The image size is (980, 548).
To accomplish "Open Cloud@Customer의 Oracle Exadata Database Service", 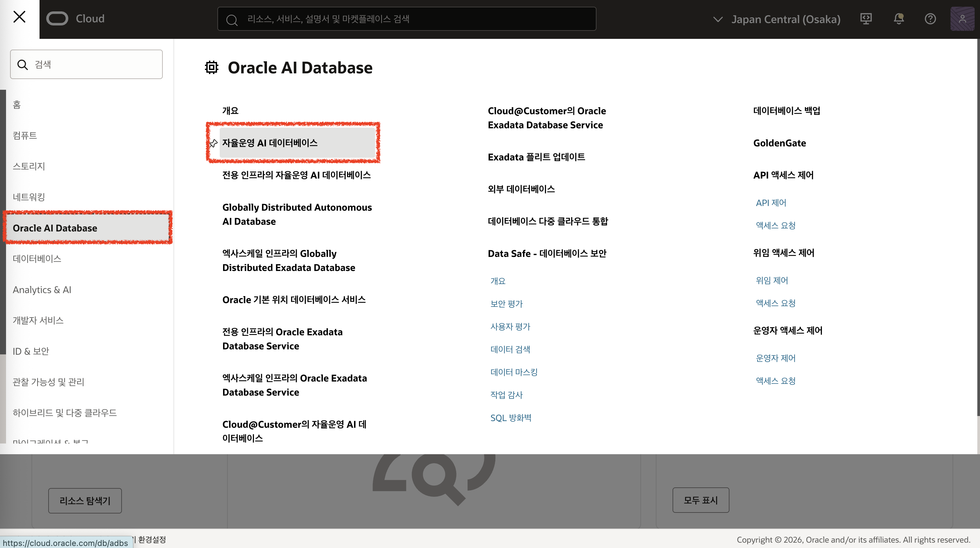I will point(547,118).
